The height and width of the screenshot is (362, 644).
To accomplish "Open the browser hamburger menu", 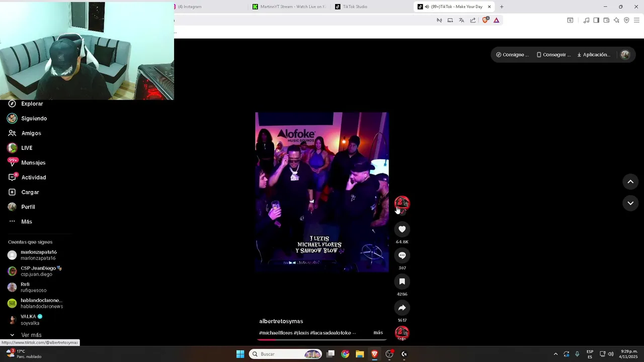I will click(x=637, y=21).
